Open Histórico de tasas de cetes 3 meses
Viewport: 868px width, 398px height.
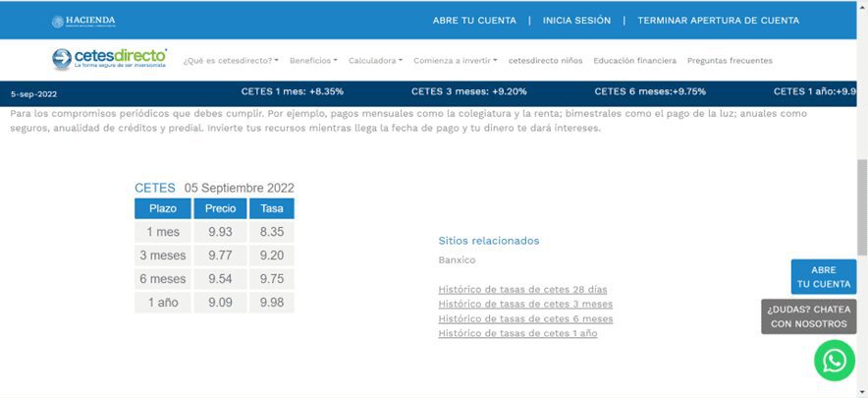pyautogui.click(x=525, y=305)
